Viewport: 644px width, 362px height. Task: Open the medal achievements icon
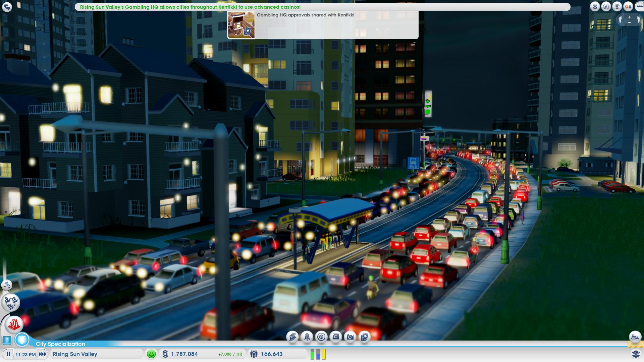(595, 6)
